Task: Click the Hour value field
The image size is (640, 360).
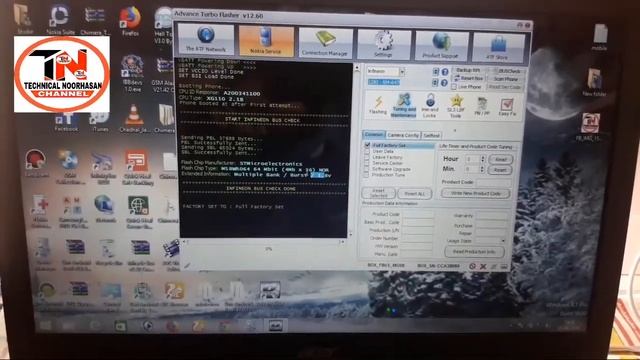Action: point(473,159)
